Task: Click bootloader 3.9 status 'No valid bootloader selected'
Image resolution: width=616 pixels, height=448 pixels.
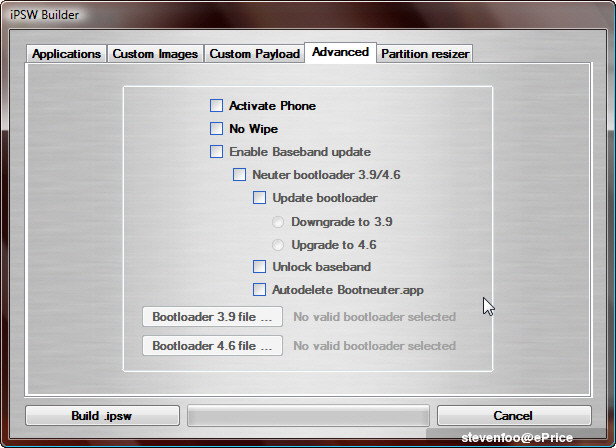Action: tap(374, 317)
